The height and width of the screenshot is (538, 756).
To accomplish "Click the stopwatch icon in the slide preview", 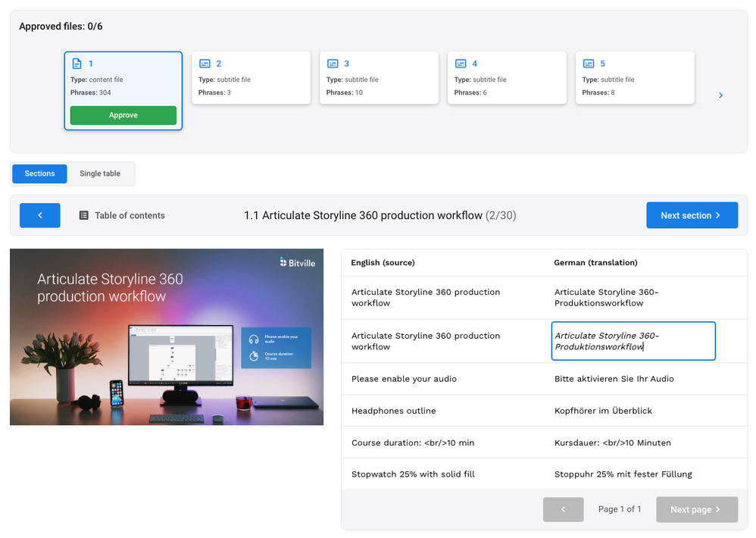I will pos(254,356).
